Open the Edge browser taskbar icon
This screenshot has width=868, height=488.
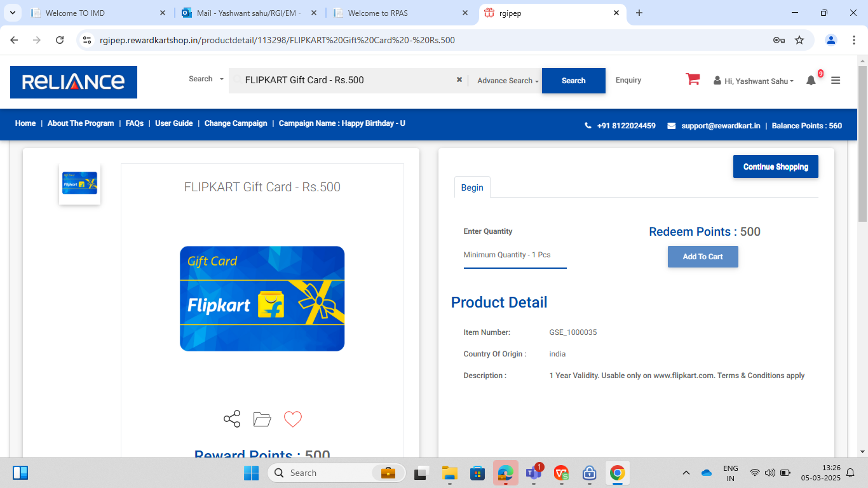505,473
